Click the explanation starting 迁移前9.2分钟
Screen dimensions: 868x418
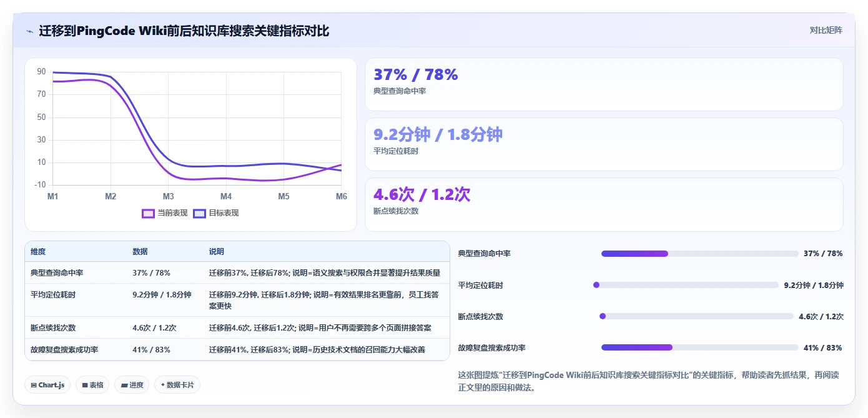point(323,301)
